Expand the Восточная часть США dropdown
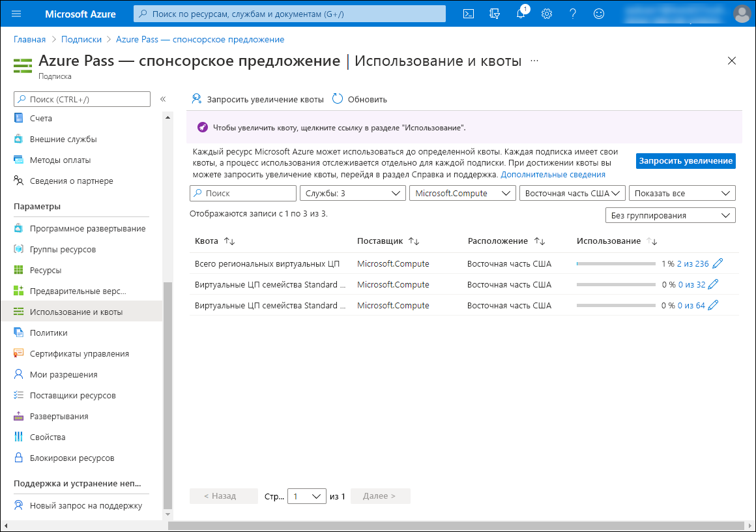Image resolution: width=756 pixels, height=532 pixels. 572,193
